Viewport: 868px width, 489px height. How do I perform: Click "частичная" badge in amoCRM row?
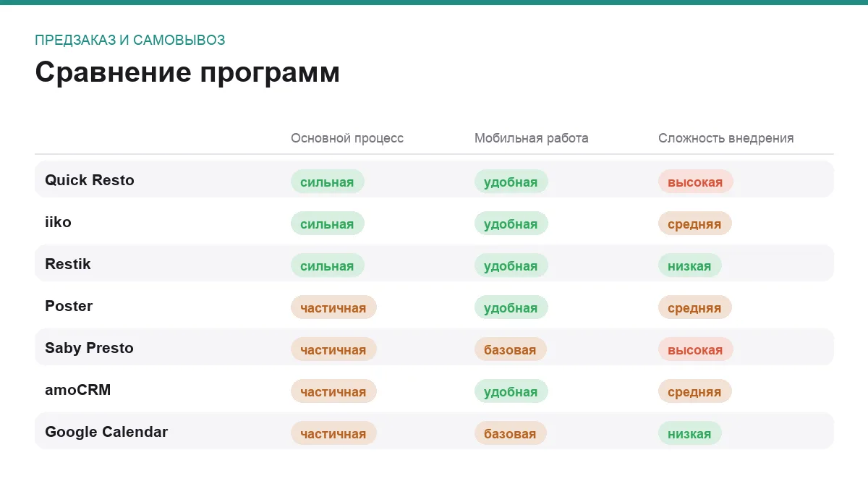click(333, 391)
